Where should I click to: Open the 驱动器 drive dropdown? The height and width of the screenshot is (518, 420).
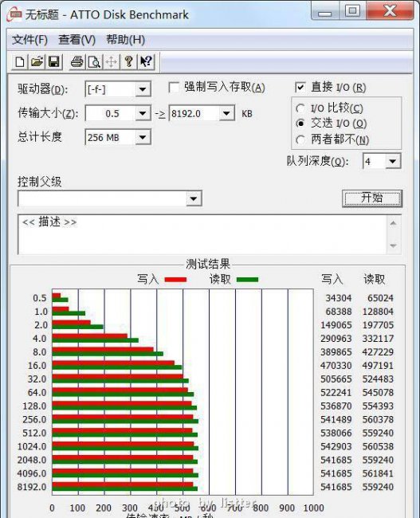pyautogui.click(x=143, y=89)
